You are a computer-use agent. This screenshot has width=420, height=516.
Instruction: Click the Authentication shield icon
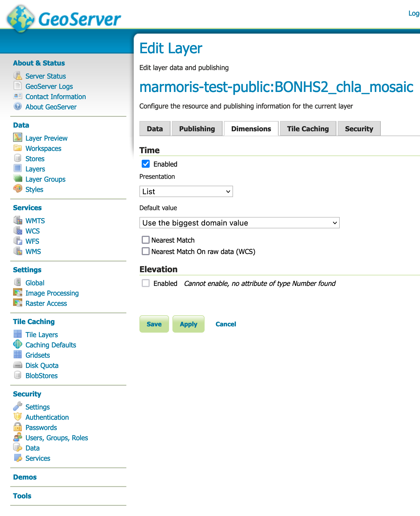(x=18, y=417)
